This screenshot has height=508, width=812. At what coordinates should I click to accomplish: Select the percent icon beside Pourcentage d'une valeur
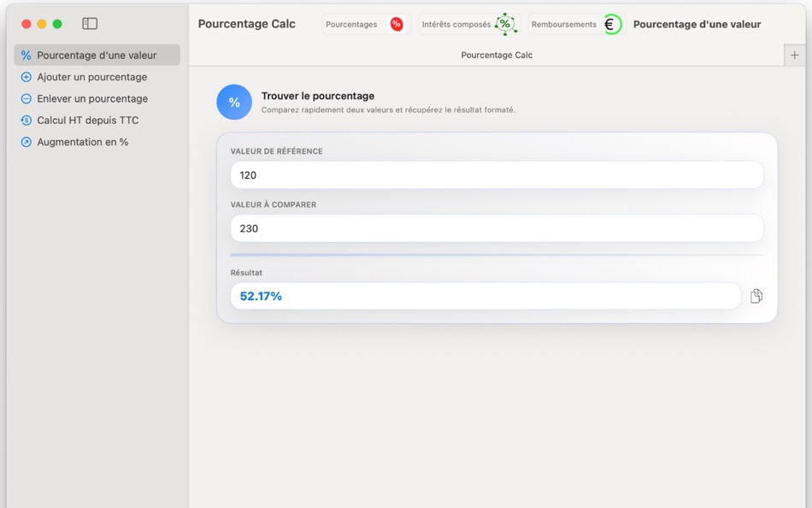tap(26, 54)
